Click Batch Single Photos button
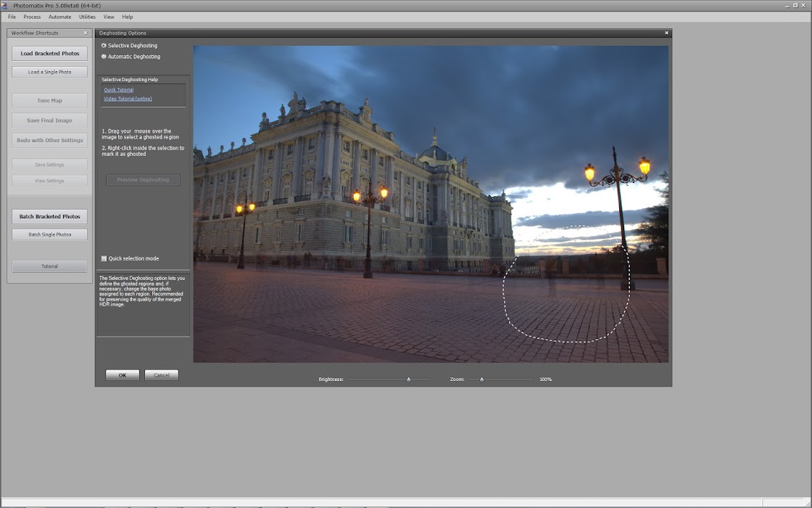This screenshot has width=812, height=508. (50, 234)
